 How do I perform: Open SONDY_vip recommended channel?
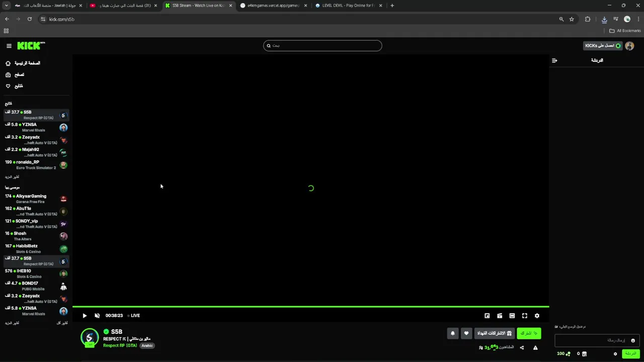click(36, 224)
